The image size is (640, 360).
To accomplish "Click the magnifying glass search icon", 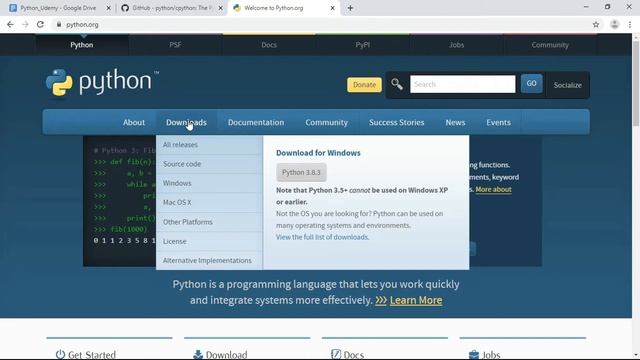I will [397, 84].
